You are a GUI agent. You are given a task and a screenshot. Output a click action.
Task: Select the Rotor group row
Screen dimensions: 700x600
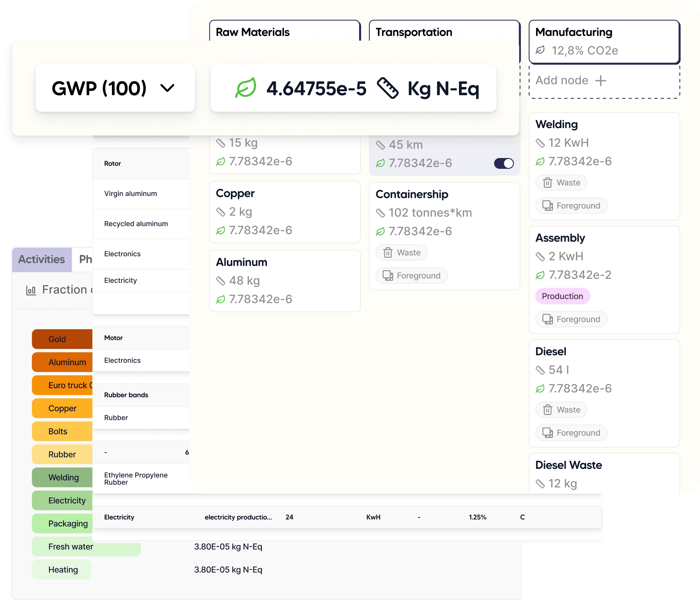coord(141,163)
